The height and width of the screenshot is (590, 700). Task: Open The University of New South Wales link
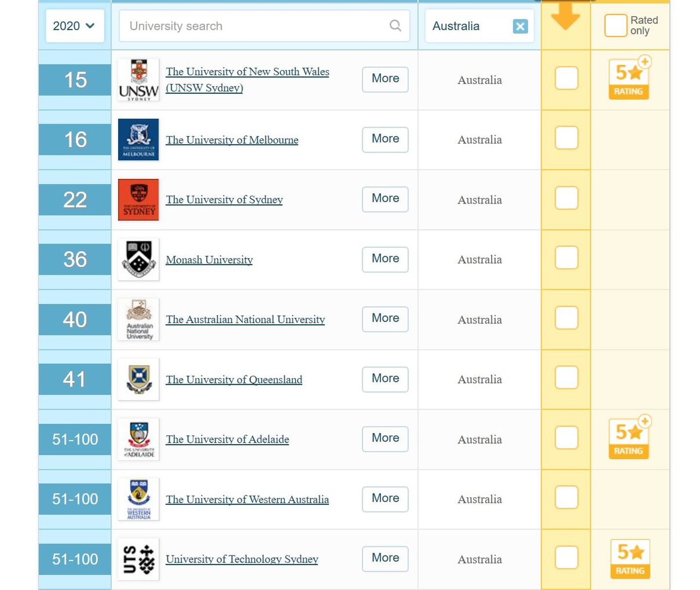247,80
